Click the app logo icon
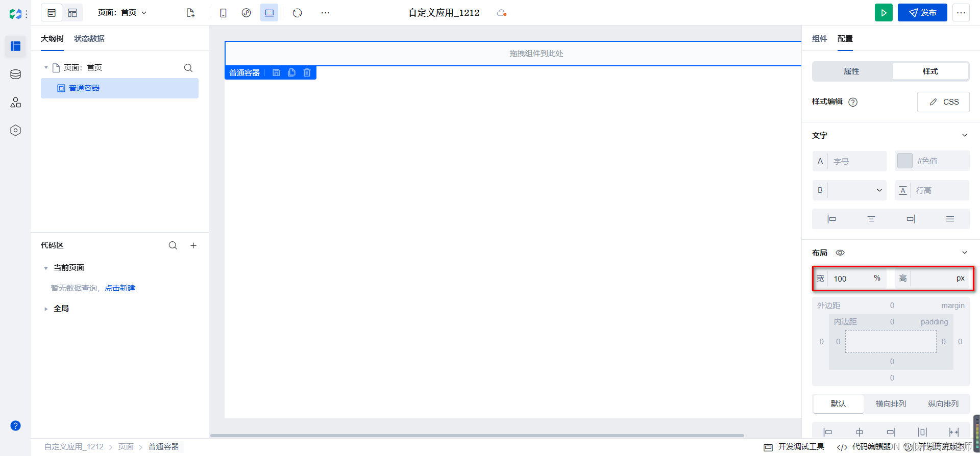 point(15,14)
